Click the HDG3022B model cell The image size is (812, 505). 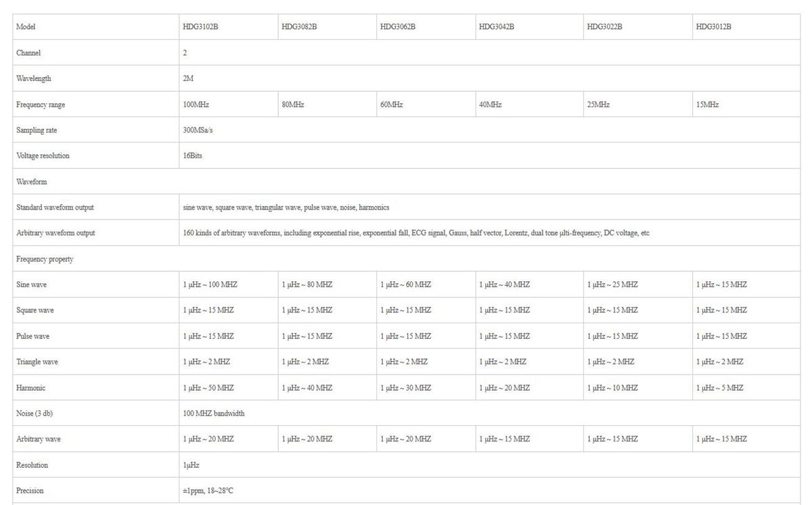[605, 27]
